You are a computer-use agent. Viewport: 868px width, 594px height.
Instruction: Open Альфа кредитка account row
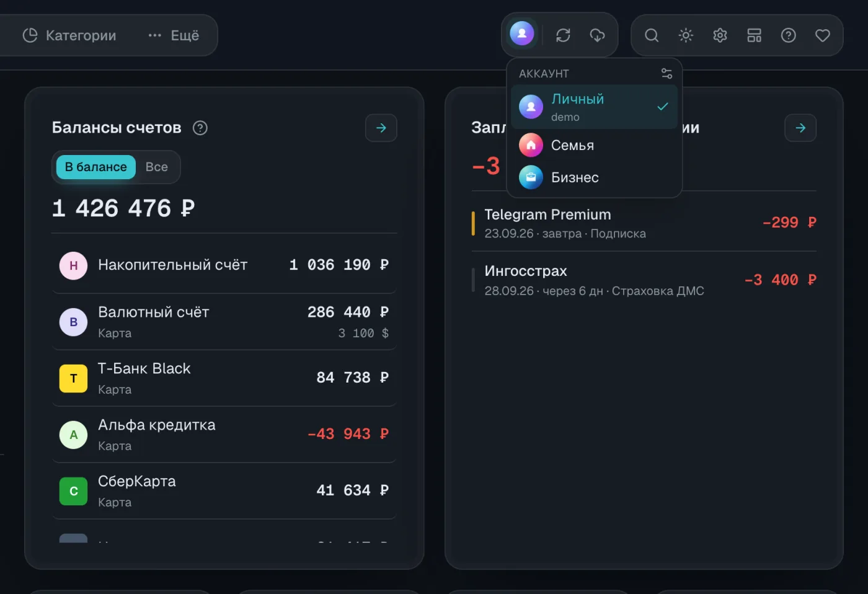click(224, 435)
